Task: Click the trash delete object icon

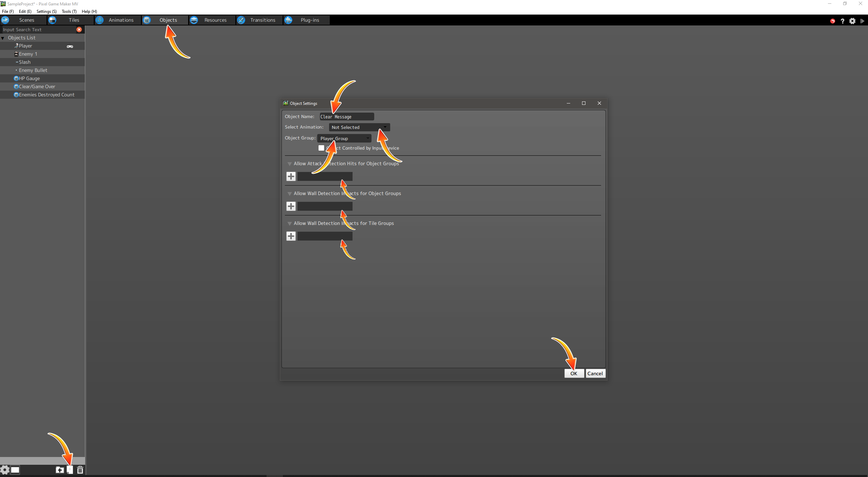Action: pyautogui.click(x=80, y=470)
